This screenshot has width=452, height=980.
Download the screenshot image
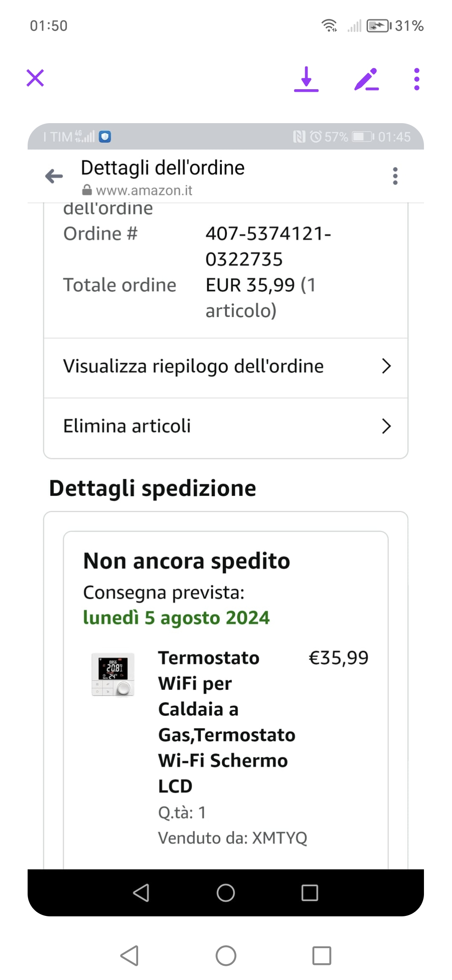pyautogui.click(x=306, y=79)
